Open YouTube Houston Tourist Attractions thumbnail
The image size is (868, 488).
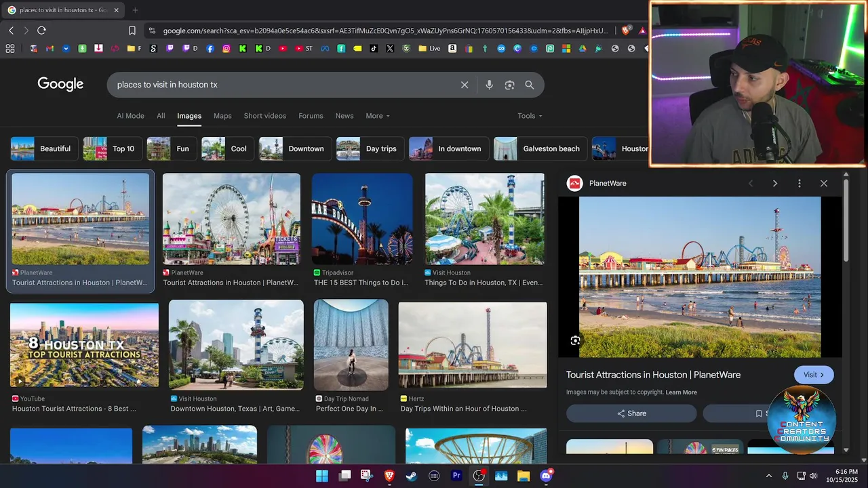[84, 345]
